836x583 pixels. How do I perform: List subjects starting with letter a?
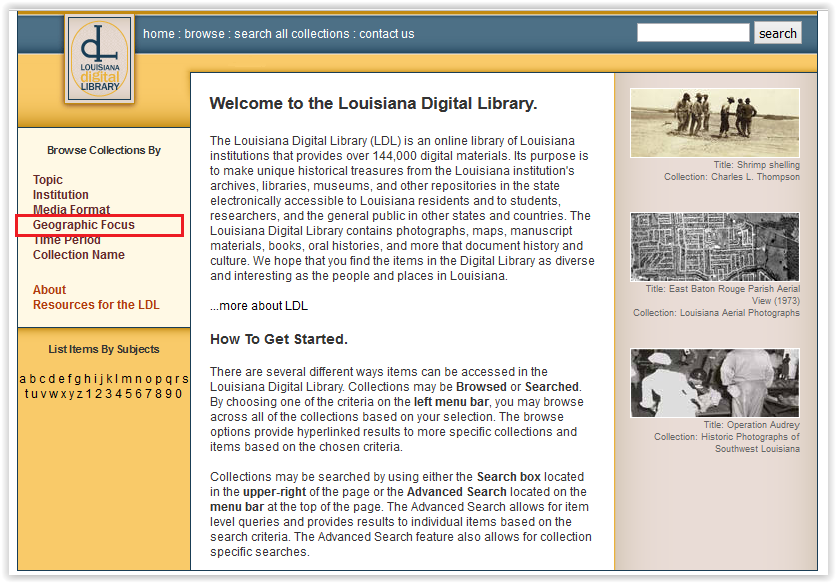point(22,379)
